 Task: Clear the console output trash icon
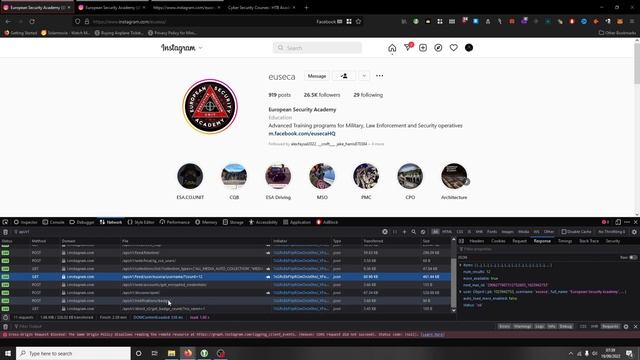coord(5,327)
